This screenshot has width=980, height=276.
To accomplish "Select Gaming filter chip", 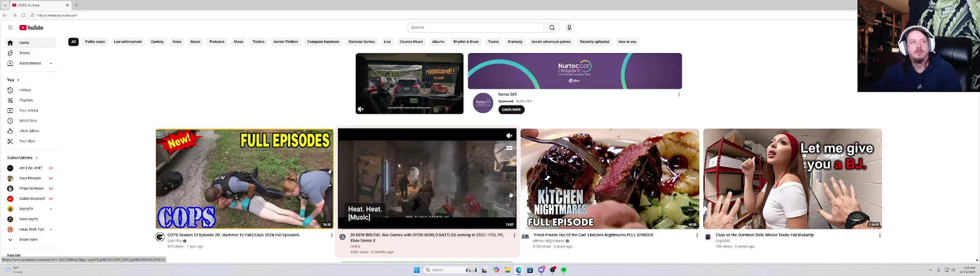I will point(157,42).
